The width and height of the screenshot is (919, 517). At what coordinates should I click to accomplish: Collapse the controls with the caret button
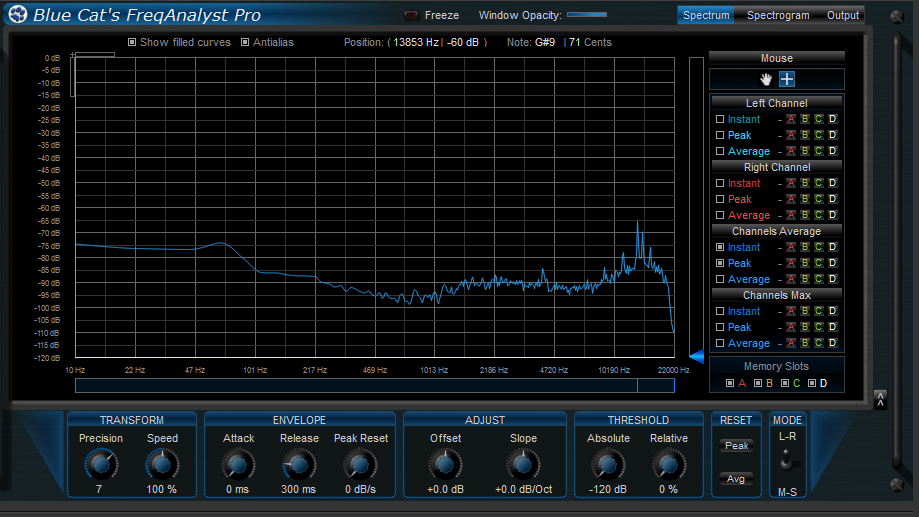click(880, 400)
